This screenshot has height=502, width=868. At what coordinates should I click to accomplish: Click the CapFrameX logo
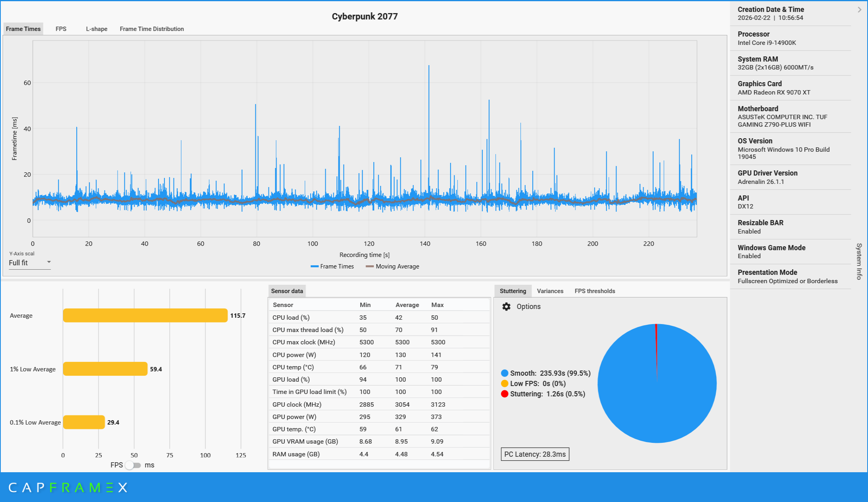click(x=68, y=488)
